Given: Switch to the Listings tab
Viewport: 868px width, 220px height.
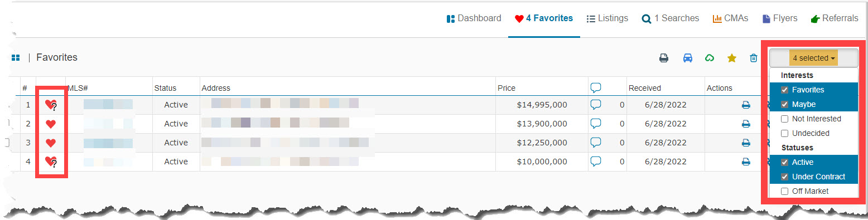Looking at the screenshot, I should click(607, 18).
